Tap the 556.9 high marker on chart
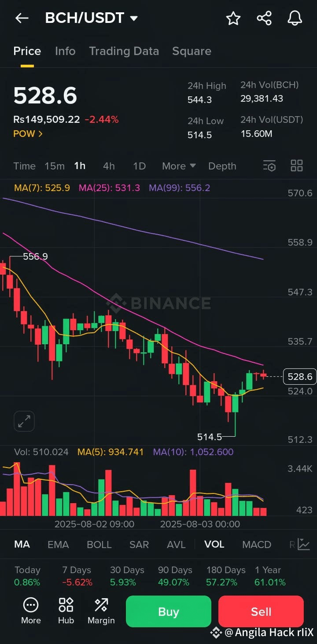The height and width of the screenshot is (644, 317). click(35, 256)
